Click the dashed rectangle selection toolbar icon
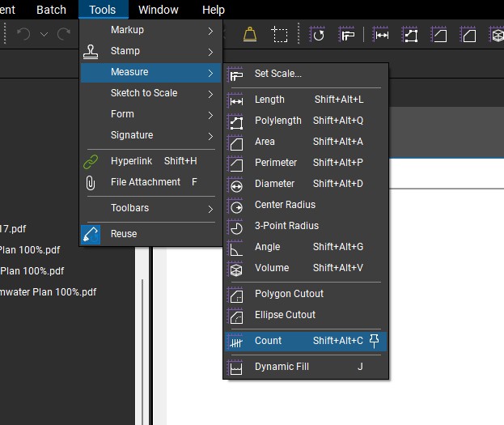This screenshot has height=425, width=504. [x=280, y=35]
